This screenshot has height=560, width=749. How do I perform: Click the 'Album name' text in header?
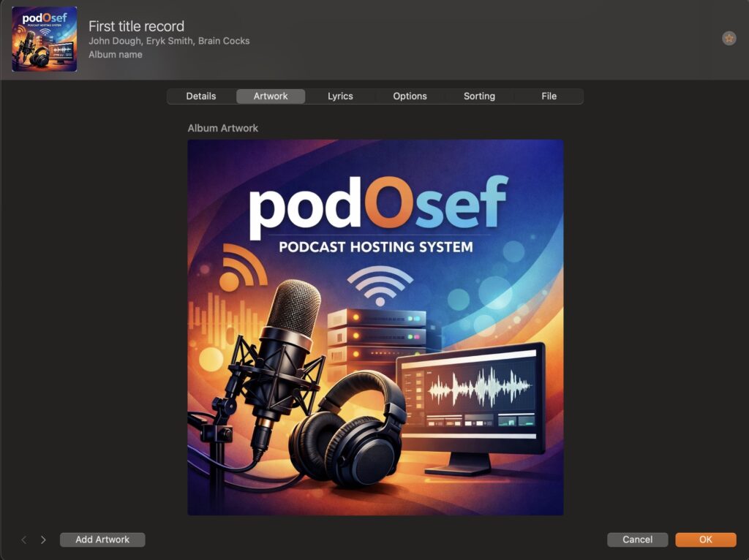(116, 54)
